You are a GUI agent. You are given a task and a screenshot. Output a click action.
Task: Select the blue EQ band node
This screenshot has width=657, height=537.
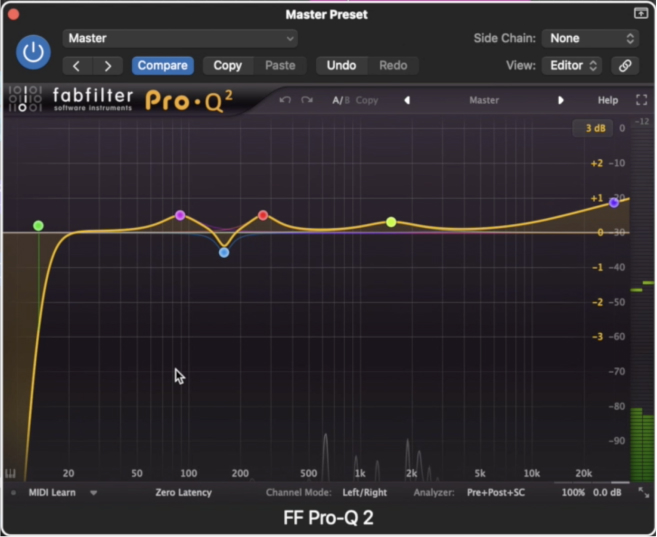point(224,253)
